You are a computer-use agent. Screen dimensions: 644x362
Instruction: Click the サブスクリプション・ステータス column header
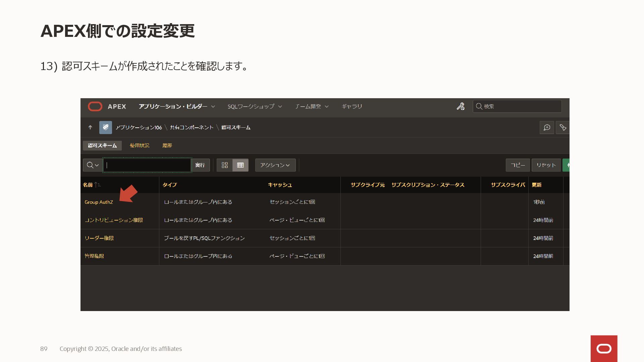click(428, 185)
